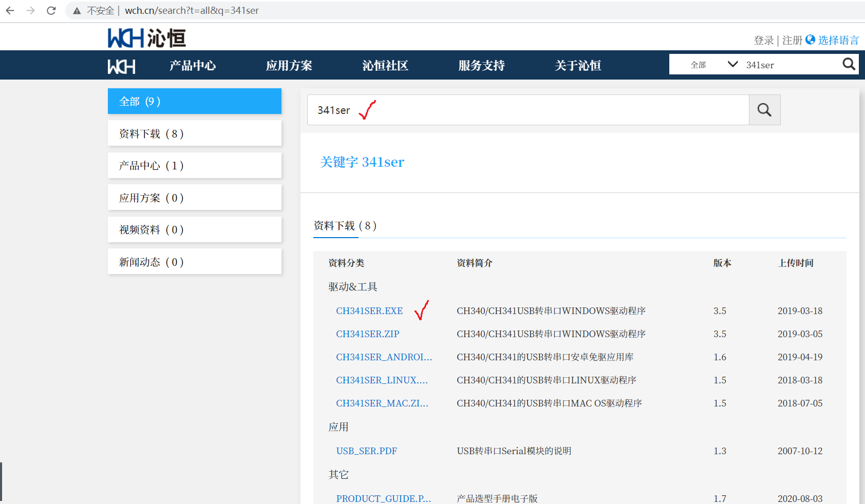
Task: Open the PRODUCT_GUIDE.P... selection guide link
Action: (x=383, y=498)
